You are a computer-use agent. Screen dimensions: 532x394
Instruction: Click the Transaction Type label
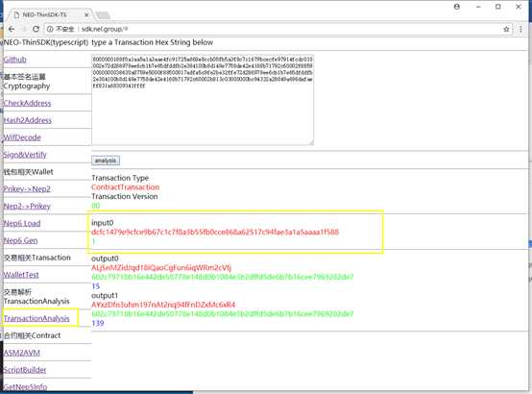pyautogui.click(x=120, y=178)
